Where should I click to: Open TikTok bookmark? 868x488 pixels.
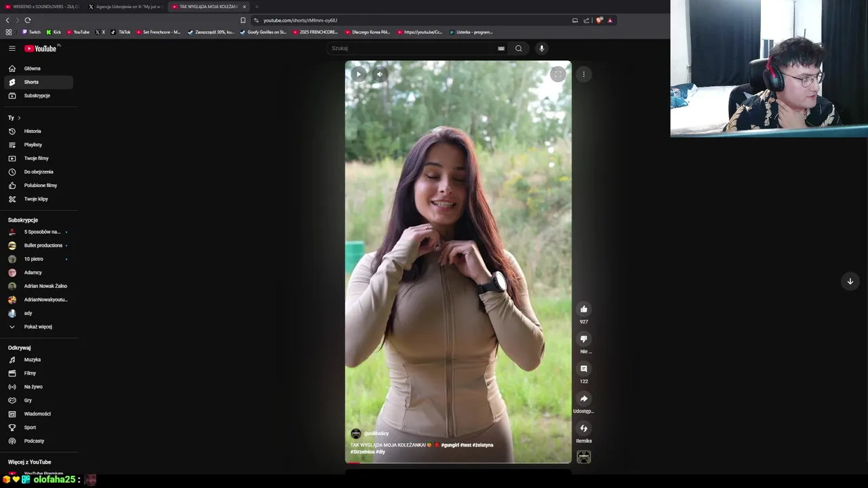(121, 32)
